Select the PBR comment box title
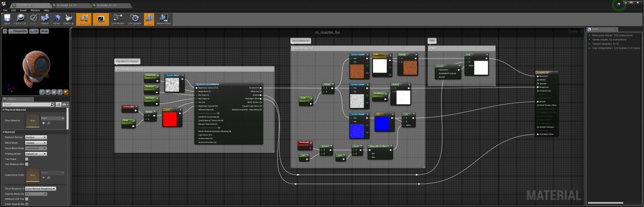644x207 pixels. pos(432,48)
